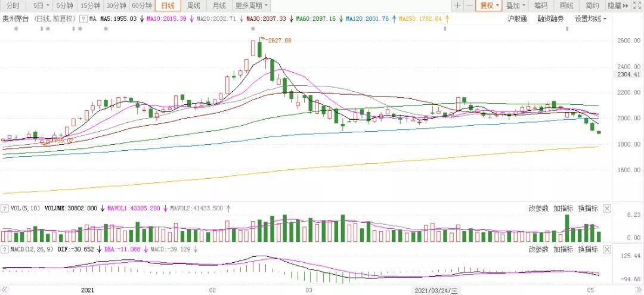Select the 日线 daily tab
The height and width of the screenshot is (295, 644).
168,6
